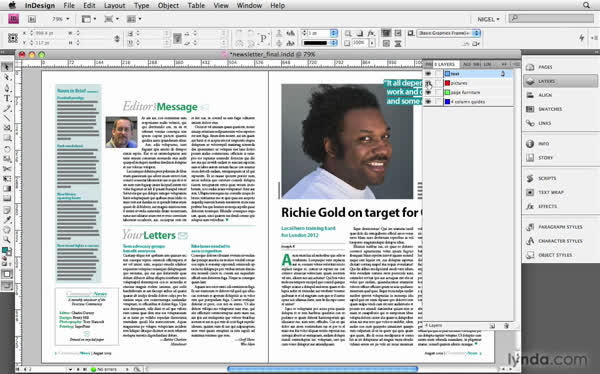Open the Screen Mode dropdown
The height and width of the screenshot is (374, 600).
point(111,19)
